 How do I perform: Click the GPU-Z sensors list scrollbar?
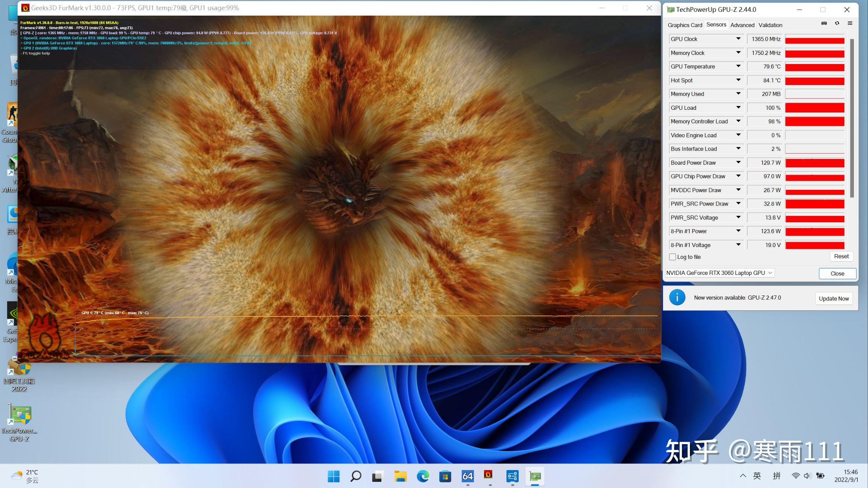(x=852, y=118)
